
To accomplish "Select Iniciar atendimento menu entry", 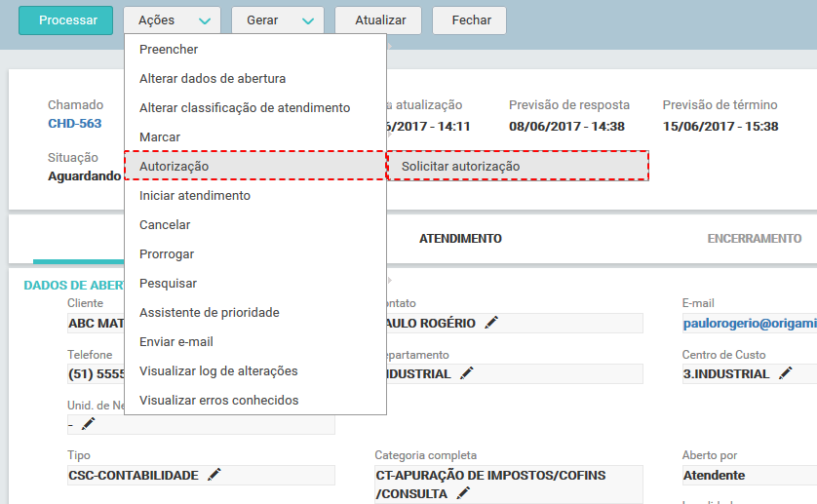I will (x=255, y=195).
